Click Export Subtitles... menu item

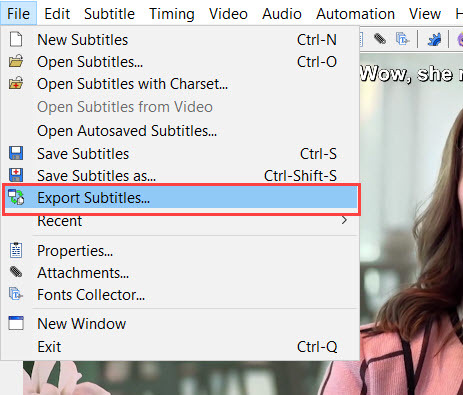[x=180, y=198]
